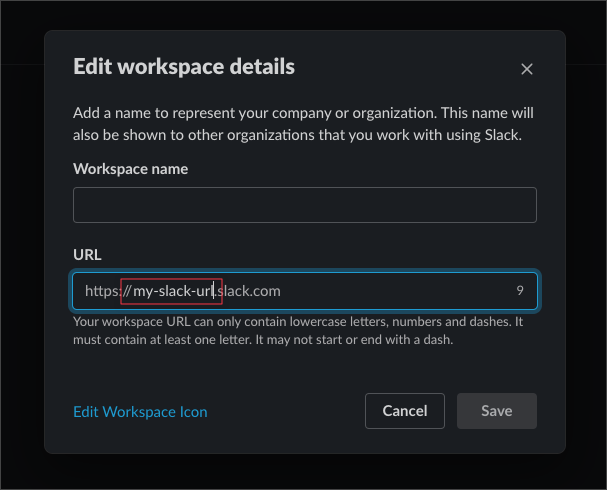Screen dimensions: 607x490
Task: Click the "URL" field label
Action: (88, 255)
